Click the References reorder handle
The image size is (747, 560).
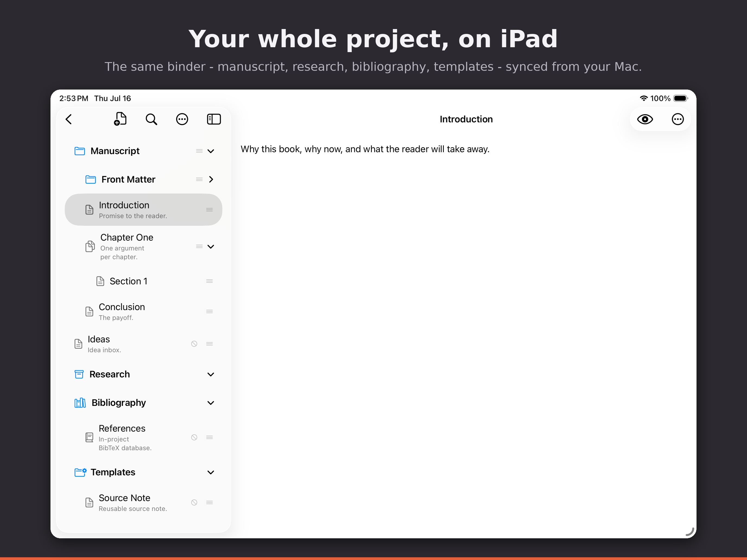click(209, 437)
